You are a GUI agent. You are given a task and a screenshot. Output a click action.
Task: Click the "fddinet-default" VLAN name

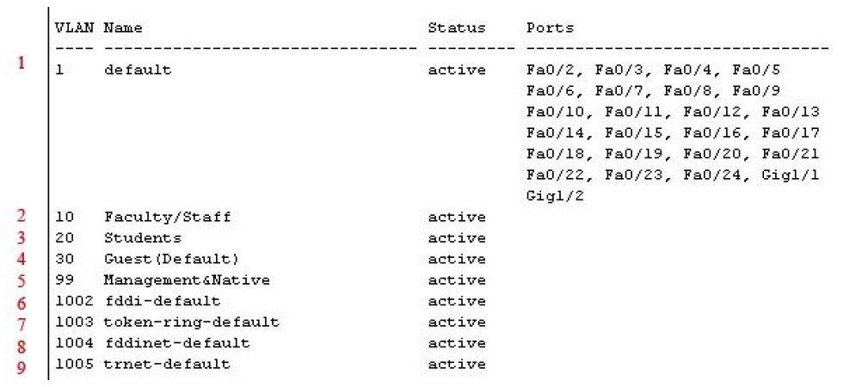click(x=176, y=343)
